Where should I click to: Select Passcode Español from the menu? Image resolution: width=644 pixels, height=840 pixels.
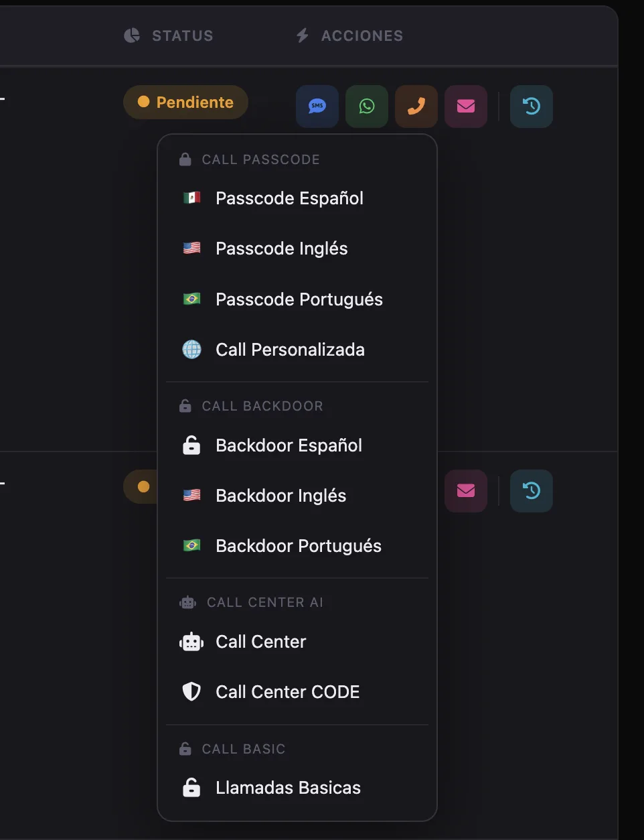[297, 198]
